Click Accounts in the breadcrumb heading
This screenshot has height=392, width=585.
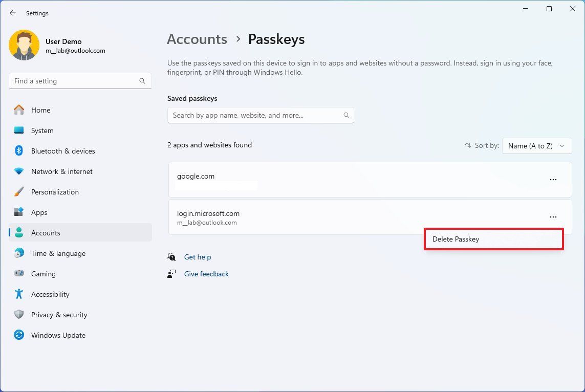(x=197, y=39)
